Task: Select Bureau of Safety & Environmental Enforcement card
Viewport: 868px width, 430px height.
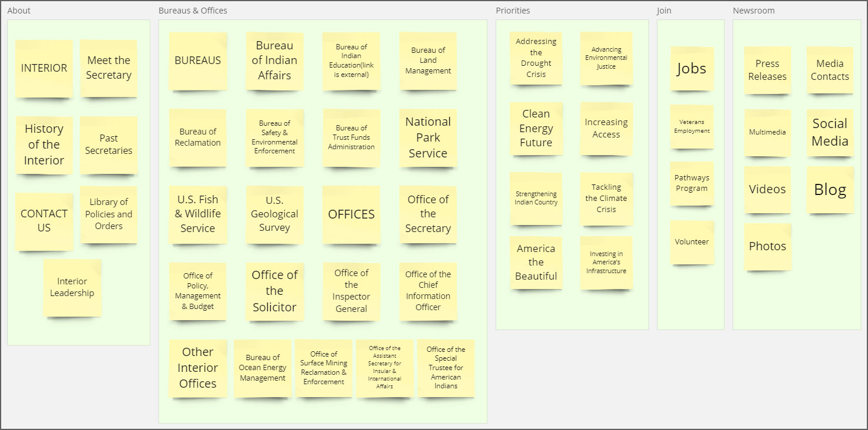Action: point(275,137)
